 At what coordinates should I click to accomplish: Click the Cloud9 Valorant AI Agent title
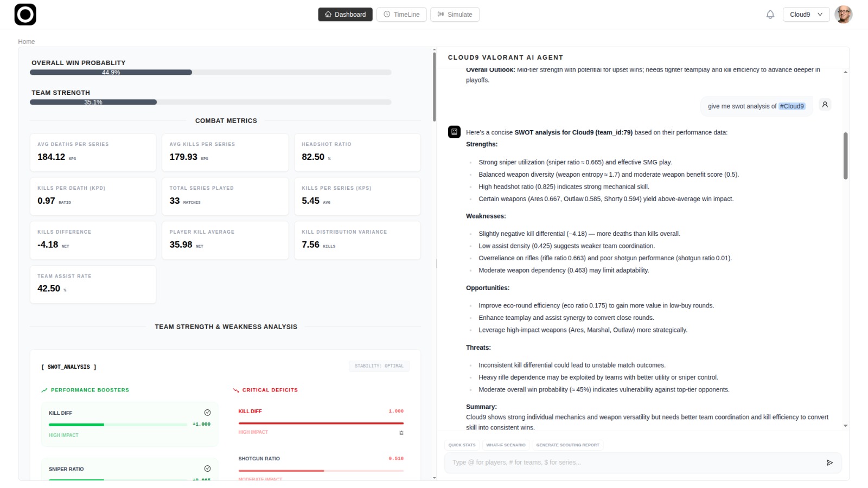pyautogui.click(x=506, y=57)
